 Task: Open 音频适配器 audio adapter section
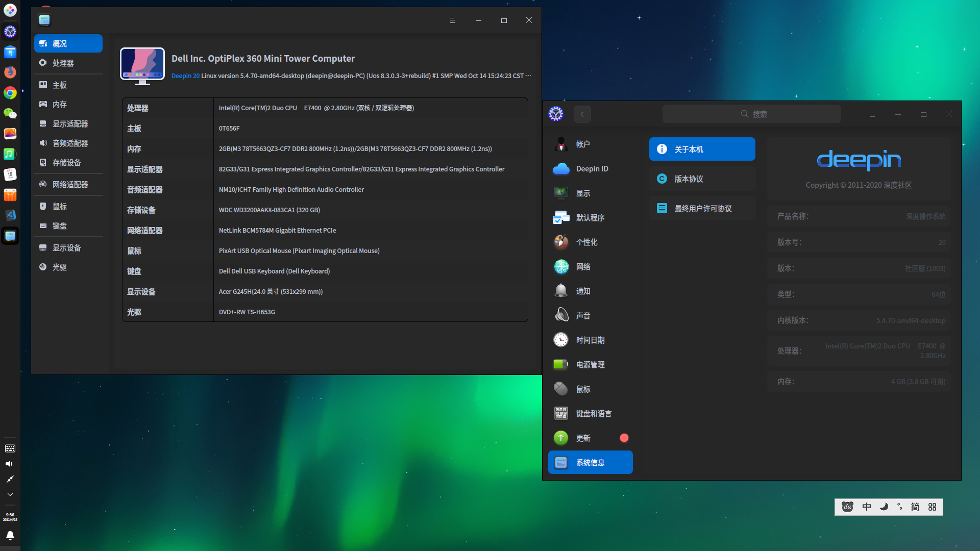pos(70,143)
